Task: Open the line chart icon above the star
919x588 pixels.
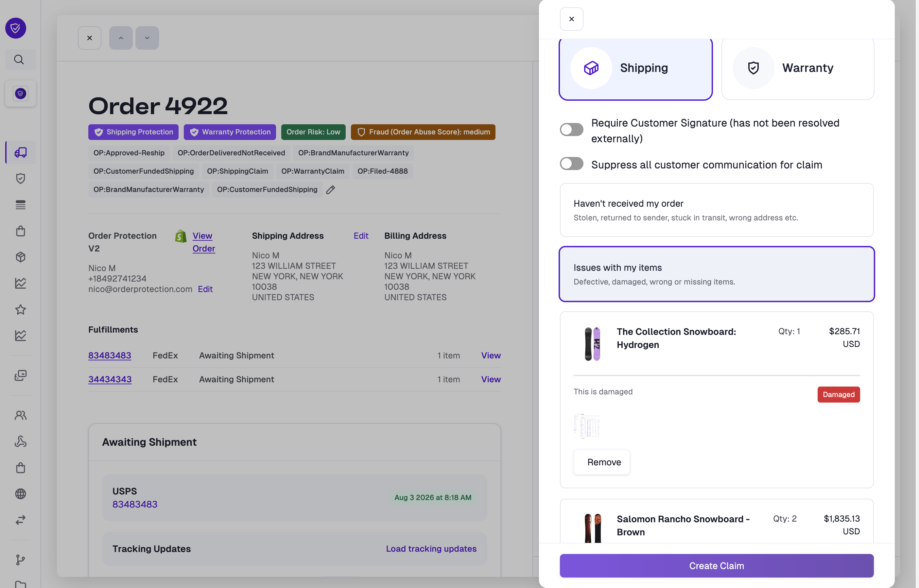Action: pyautogui.click(x=21, y=283)
